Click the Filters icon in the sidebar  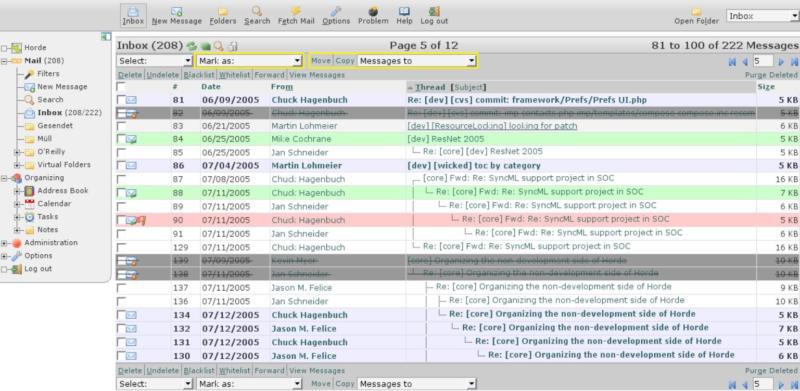29,74
